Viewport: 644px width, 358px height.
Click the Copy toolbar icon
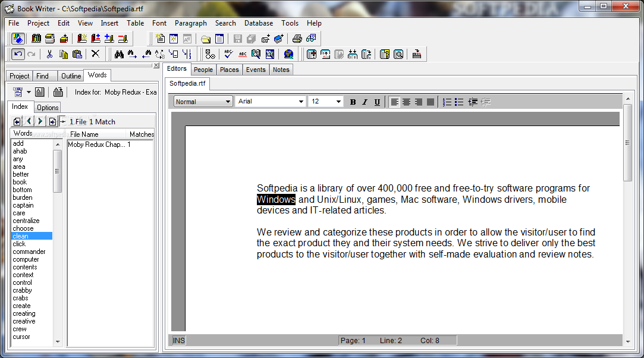pyautogui.click(x=63, y=54)
